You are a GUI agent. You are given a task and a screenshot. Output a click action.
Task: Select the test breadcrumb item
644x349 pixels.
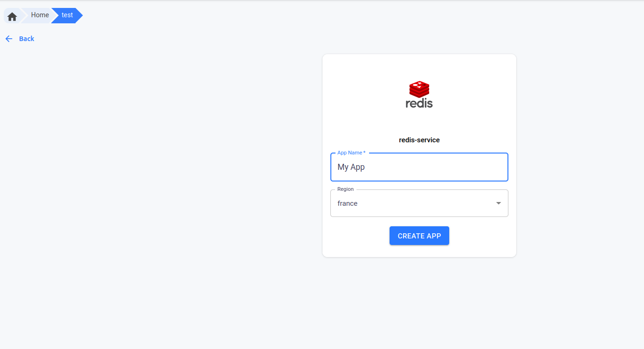(x=67, y=15)
